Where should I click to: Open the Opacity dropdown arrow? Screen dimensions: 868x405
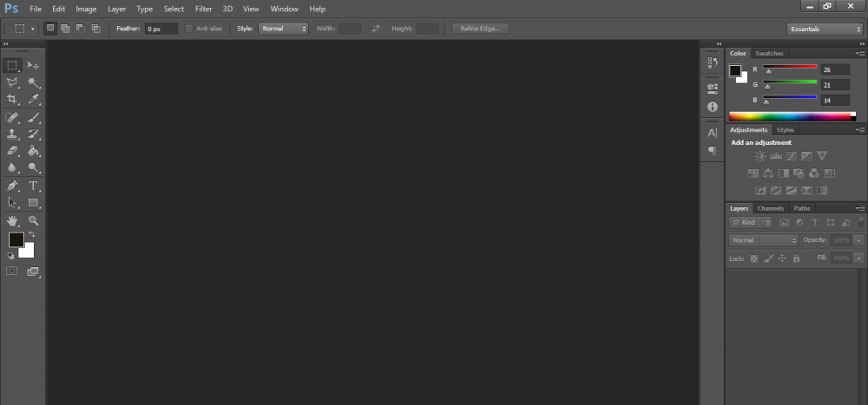click(858, 241)
